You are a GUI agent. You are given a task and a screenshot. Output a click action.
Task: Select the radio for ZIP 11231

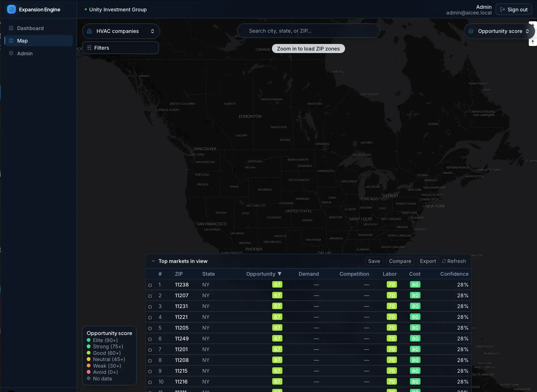click(x=150, y=307)
